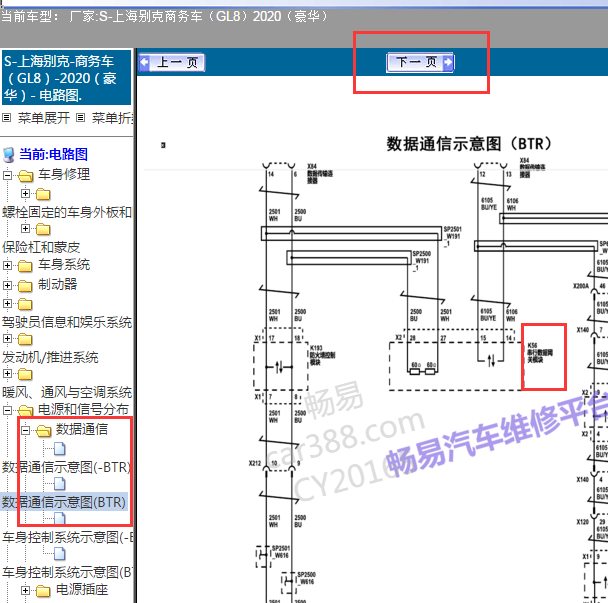The height and width of the screenshot is (603, 608).
Task: Open the 当前:电路图 link
Action: click(x=54, y=154)
